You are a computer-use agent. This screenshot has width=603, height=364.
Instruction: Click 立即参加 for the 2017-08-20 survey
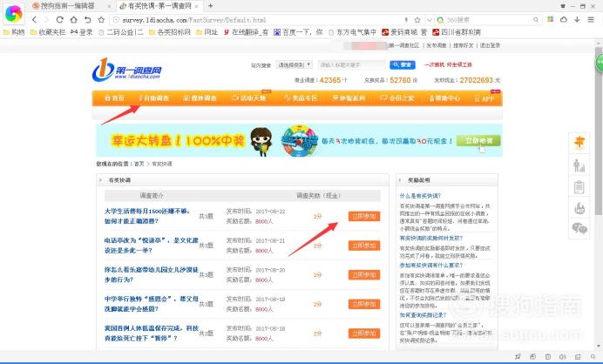point(363,274)
